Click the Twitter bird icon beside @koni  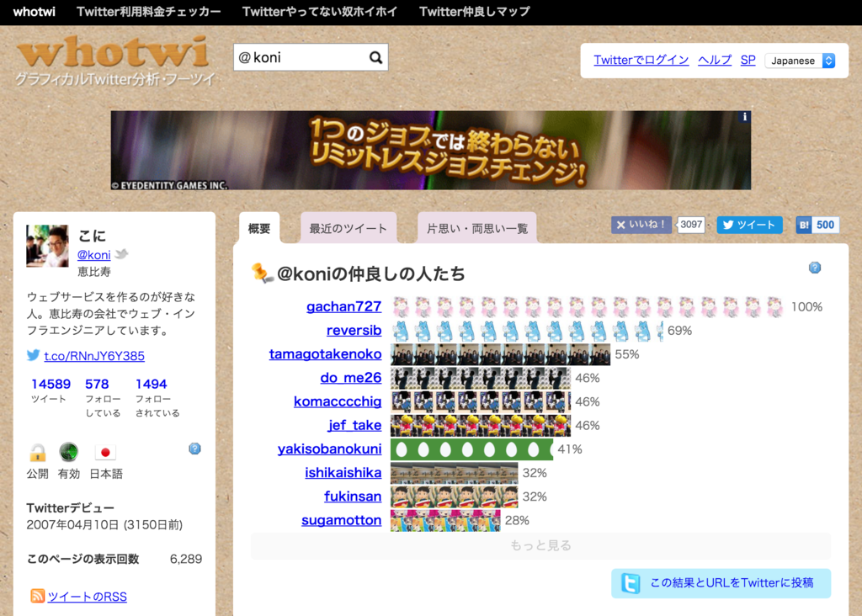point(121,254)
